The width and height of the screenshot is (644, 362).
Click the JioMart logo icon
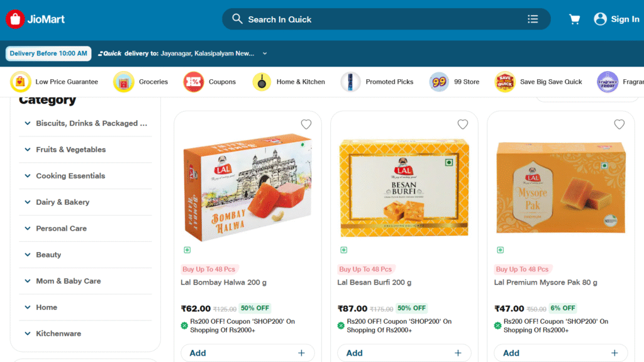click(15, 19)
